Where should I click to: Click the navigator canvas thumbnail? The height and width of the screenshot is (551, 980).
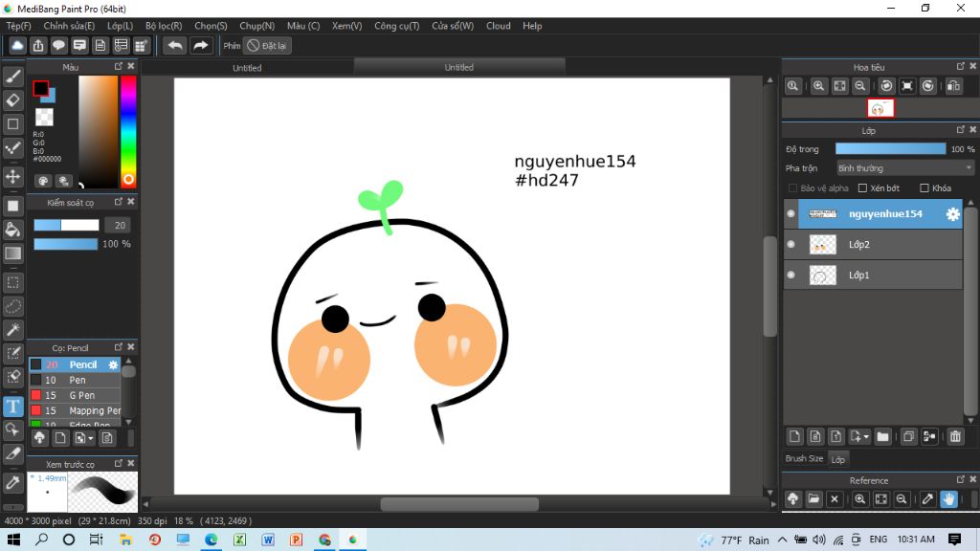click(x=880, y=108)
